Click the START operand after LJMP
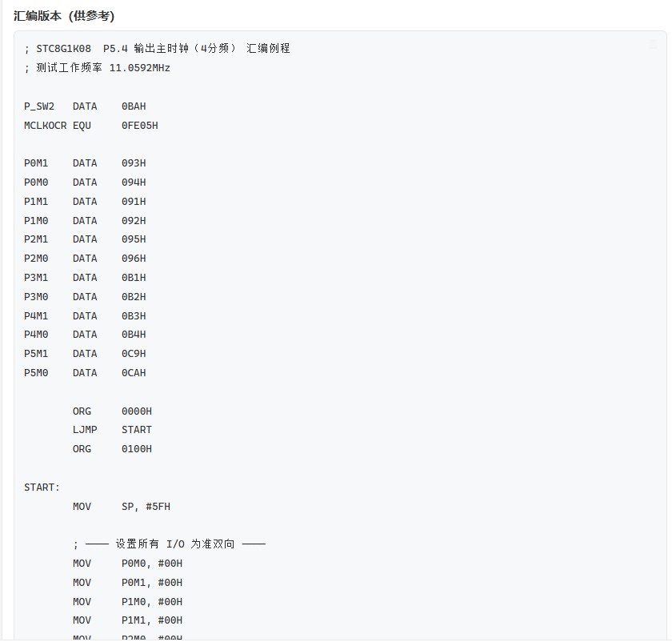This screenshot has height=642, width=672. click(x=137, y=430)
